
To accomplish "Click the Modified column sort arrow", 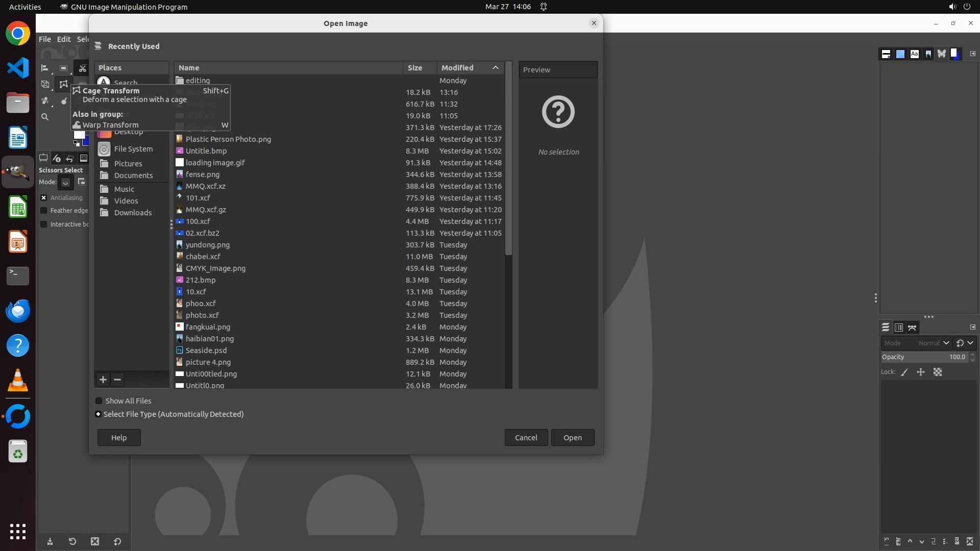I will tap(495, 68).
